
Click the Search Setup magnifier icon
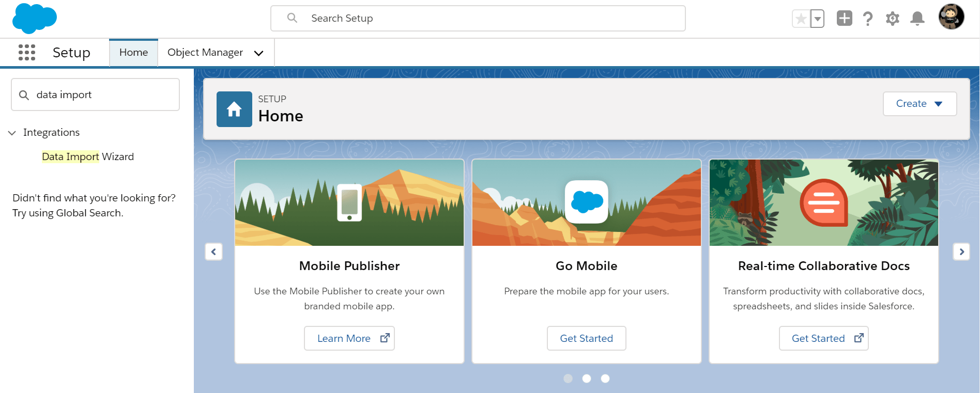[292, 18]
